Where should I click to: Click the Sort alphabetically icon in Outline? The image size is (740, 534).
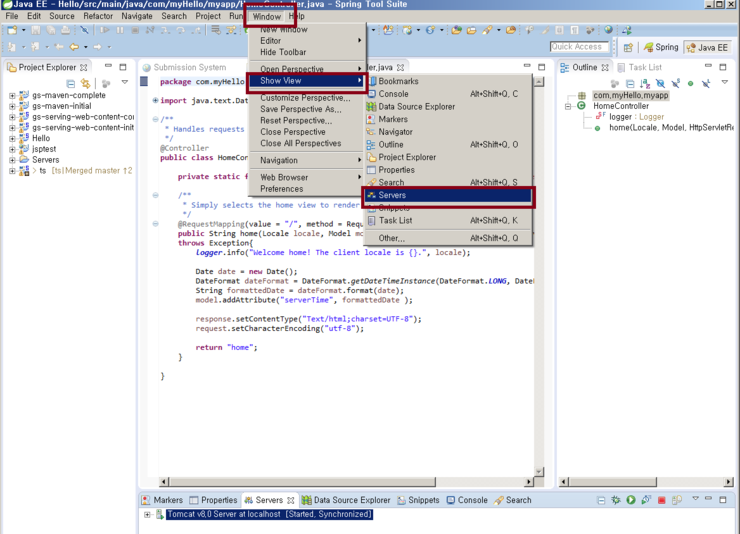point(645,84)
